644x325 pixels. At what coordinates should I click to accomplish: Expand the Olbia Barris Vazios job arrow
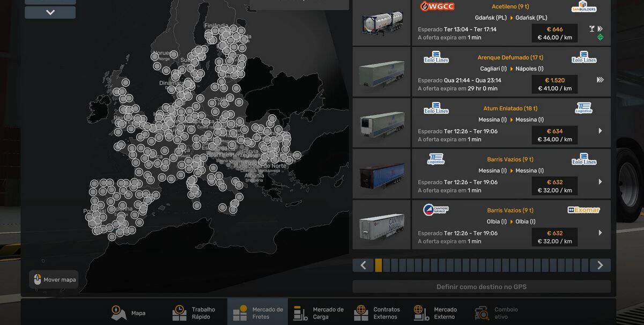pos(600,233)
